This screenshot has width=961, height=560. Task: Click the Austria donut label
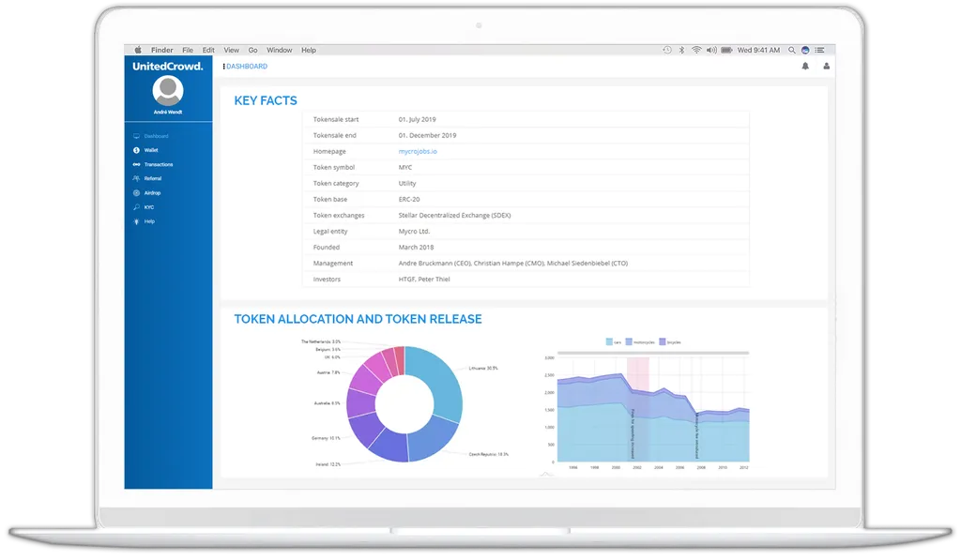[328, 371]
